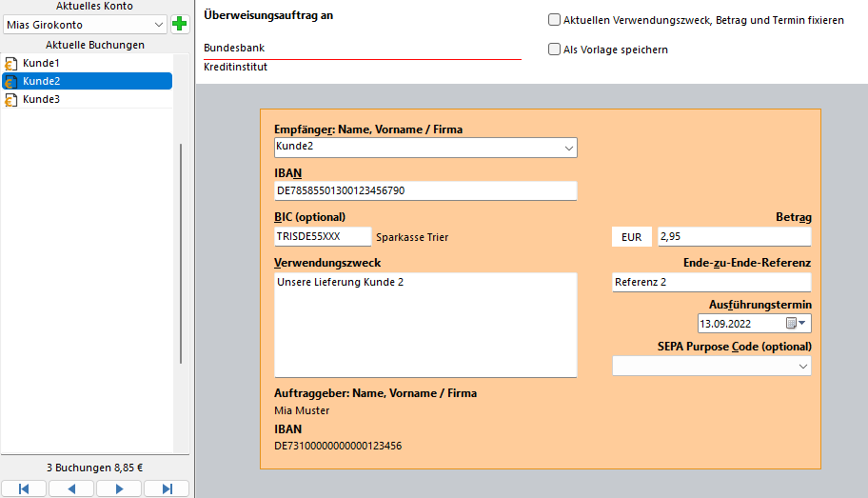Click the Sparkasse Trier bank name
The width and height of the screenshot is (868, 498).
pyautogui.click(x=412, y=237)
